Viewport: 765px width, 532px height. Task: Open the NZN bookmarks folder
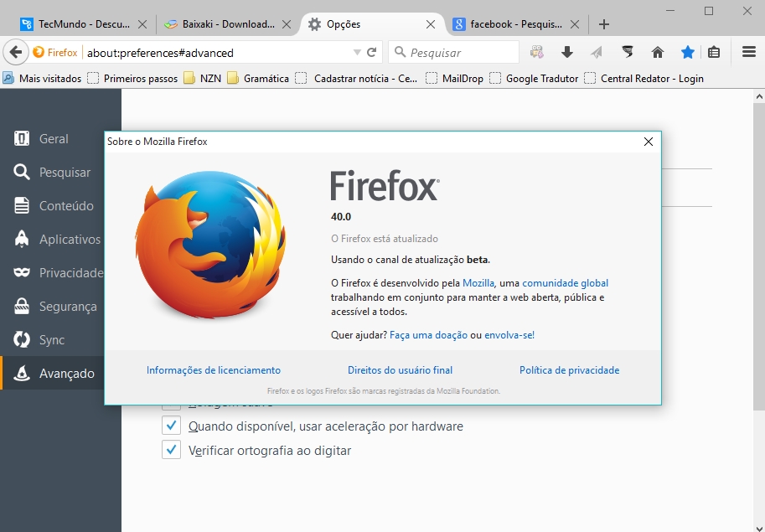pos(202,79)
